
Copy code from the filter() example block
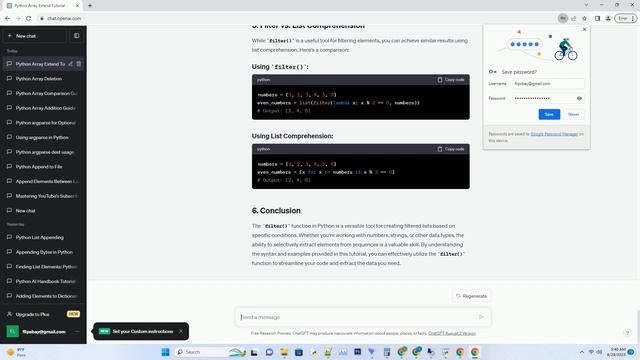[451, 80]
